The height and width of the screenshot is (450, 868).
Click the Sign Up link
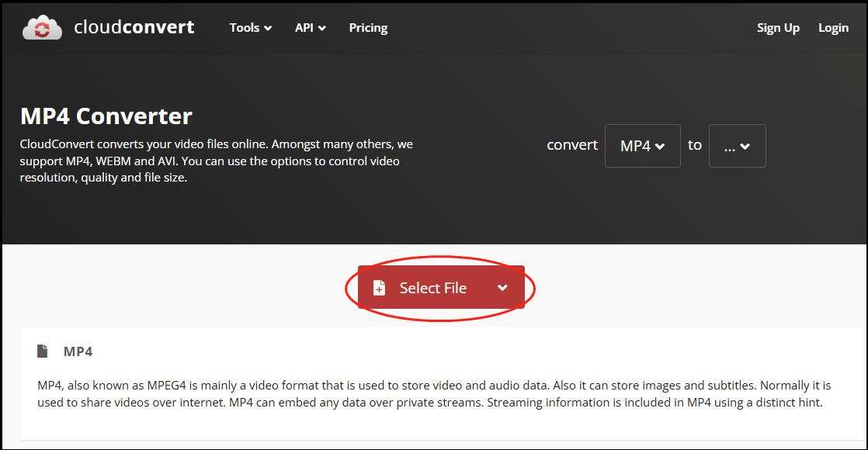[x=778, y=27]
